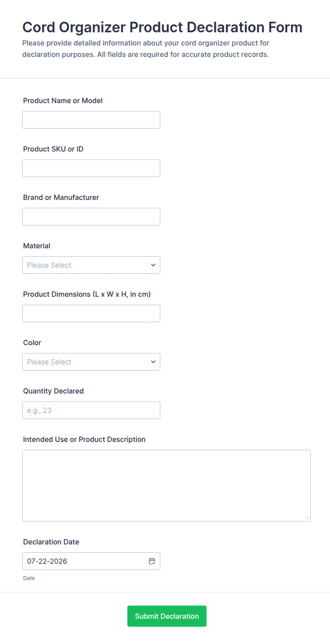This screenshot has height=644, width=330.
Task: Click the Product Dimensions input field
Action: pos(91,313)
